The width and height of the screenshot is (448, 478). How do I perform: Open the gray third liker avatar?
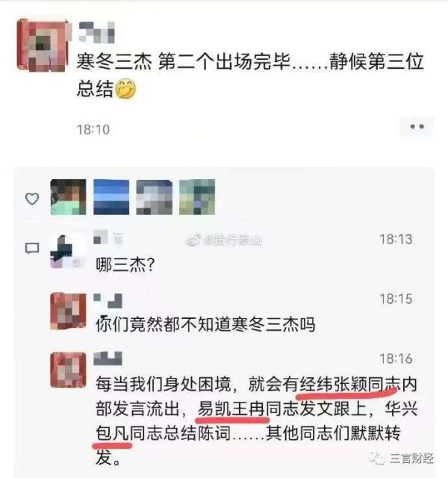click(x=154, y=197)
